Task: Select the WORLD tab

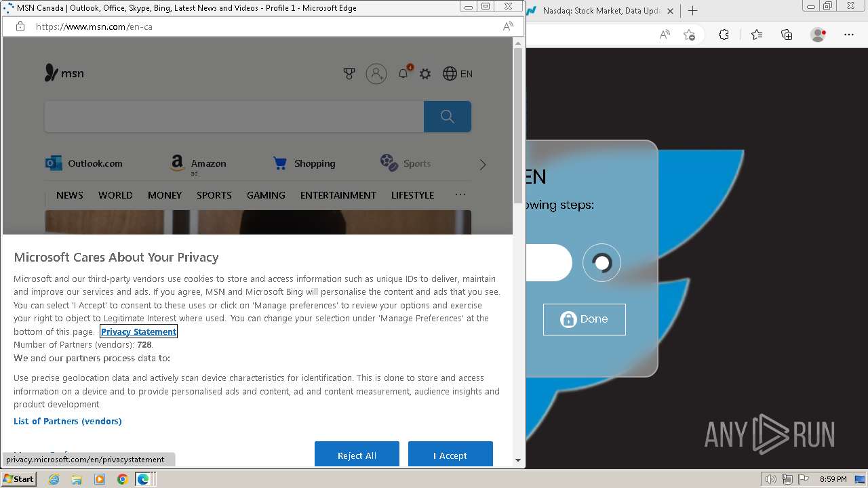Action: [x=115, y=195]
